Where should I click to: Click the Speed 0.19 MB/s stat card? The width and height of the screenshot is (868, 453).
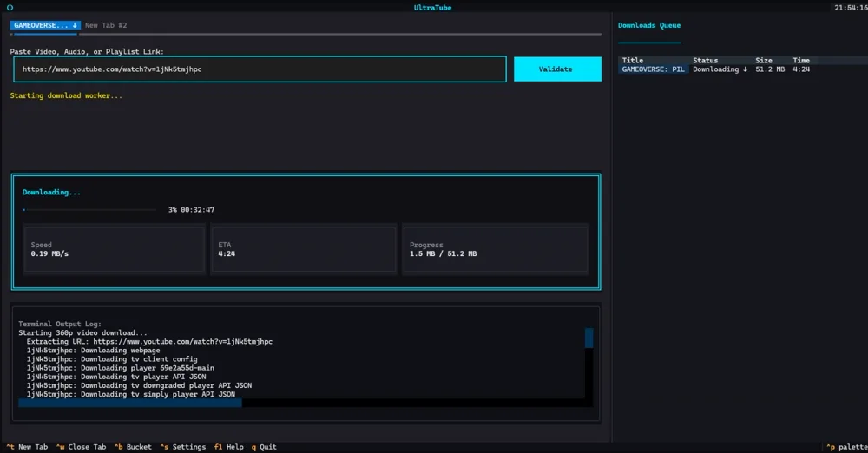(x=114, y=249)
